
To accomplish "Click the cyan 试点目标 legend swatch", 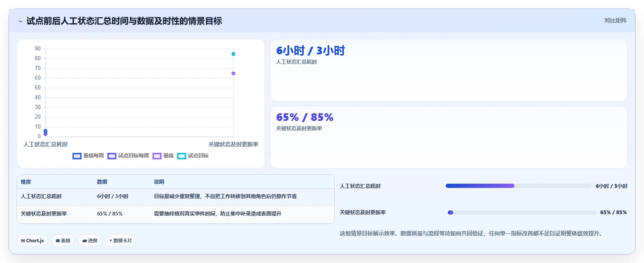I will [181, 156].
